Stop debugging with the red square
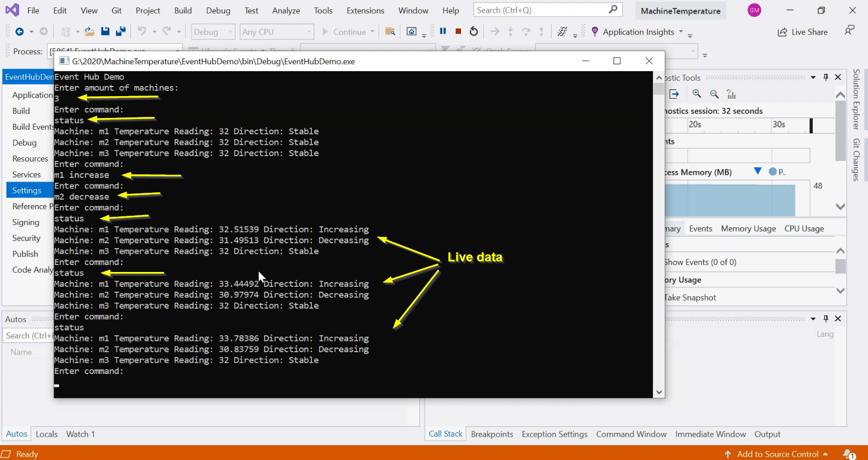The image size is (868, 460). click(x=458, y=31)
